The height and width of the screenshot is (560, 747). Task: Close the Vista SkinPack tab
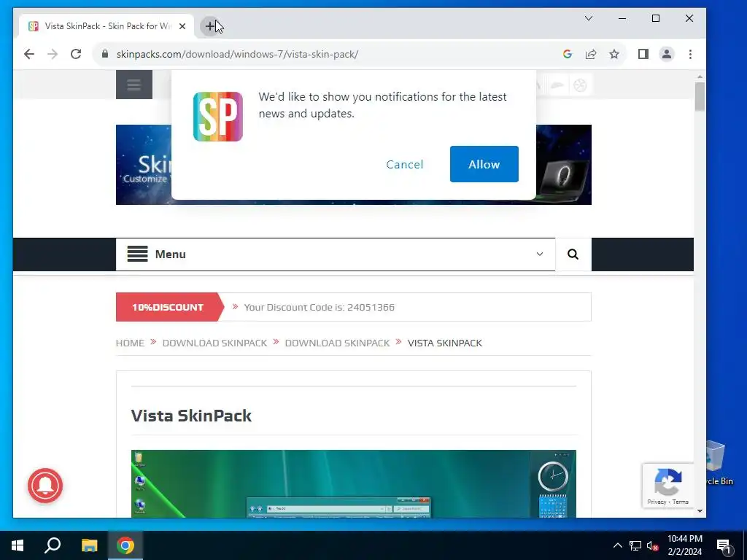pyautogui.click(x=182, y=26)
